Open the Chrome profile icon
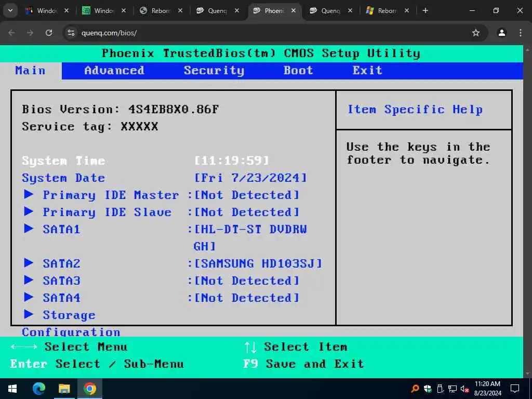The image size is (532, 399). pyautogui.click(x=501, y=33)
